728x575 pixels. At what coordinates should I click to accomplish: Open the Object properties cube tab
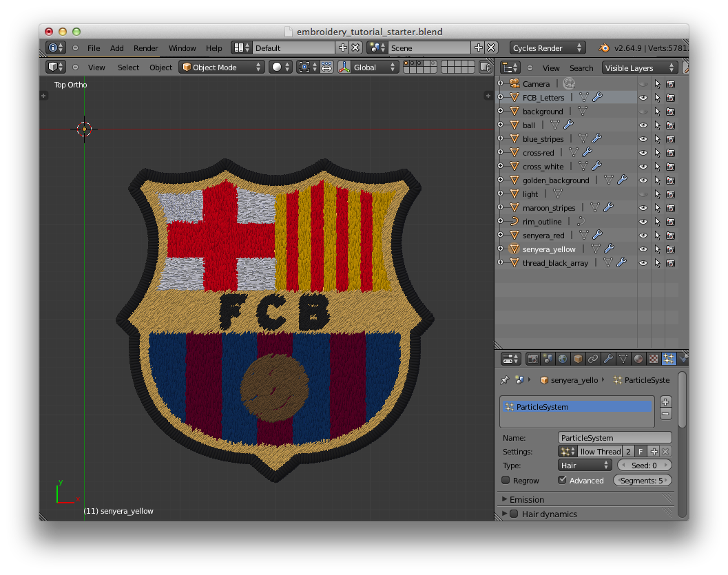pos(578,359)
